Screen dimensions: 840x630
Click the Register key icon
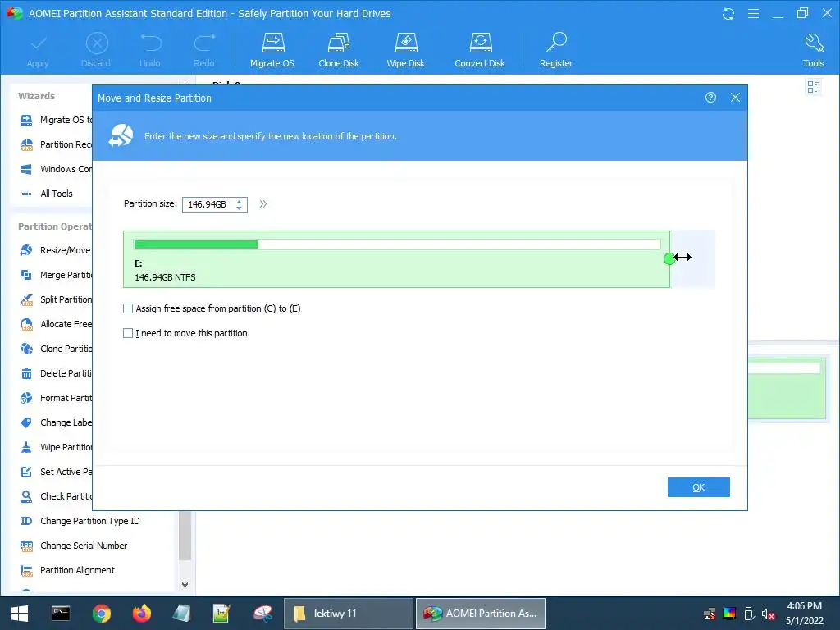(556, 50)
